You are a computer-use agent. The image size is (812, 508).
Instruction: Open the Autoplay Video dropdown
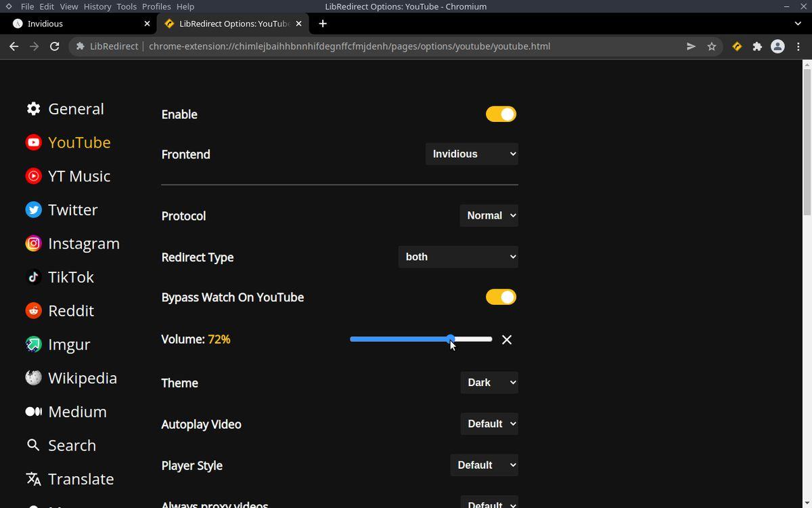[x=489, y=424]
